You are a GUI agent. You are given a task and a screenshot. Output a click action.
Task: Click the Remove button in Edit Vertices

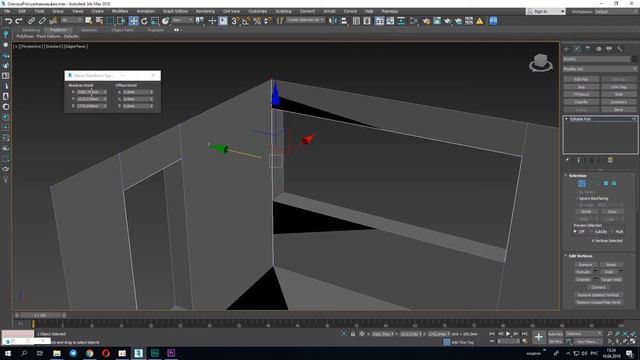tap(585, 264)
